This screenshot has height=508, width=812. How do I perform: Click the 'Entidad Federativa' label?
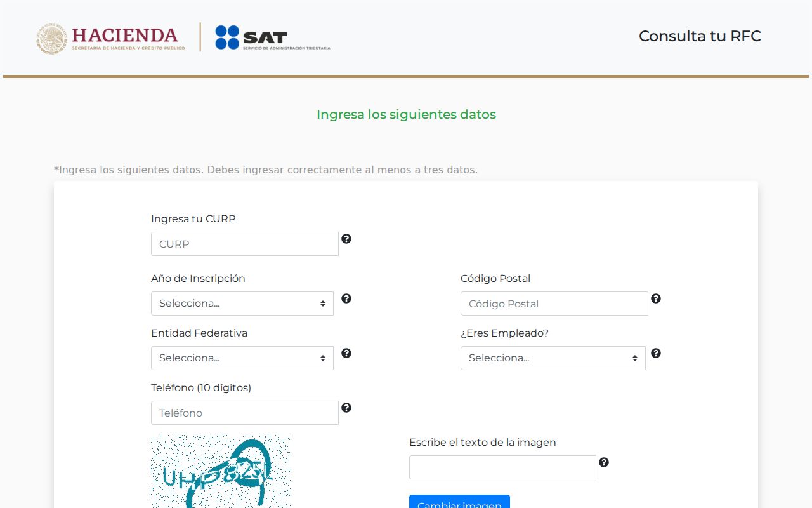pyautogui.click(x=199, y=333)
